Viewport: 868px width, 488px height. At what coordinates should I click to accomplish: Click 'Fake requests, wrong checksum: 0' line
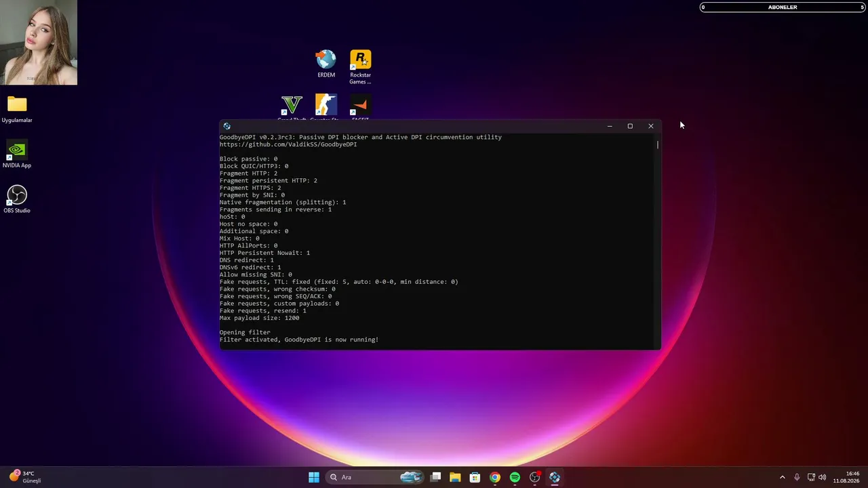tap(277, 289)
